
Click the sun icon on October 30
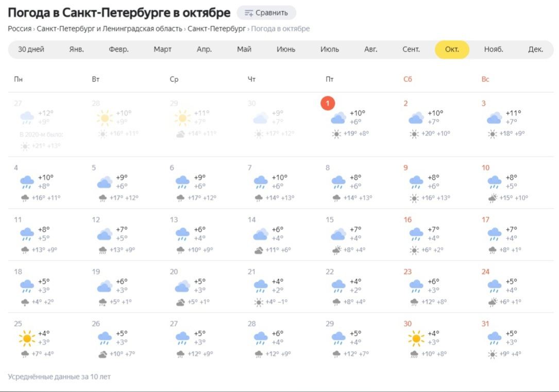coord(415,337)
